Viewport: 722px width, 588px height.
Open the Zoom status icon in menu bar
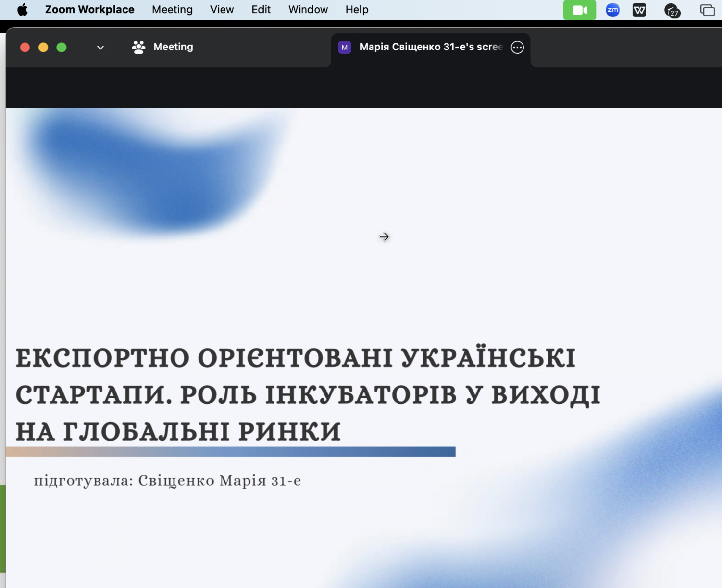[612, 10]
